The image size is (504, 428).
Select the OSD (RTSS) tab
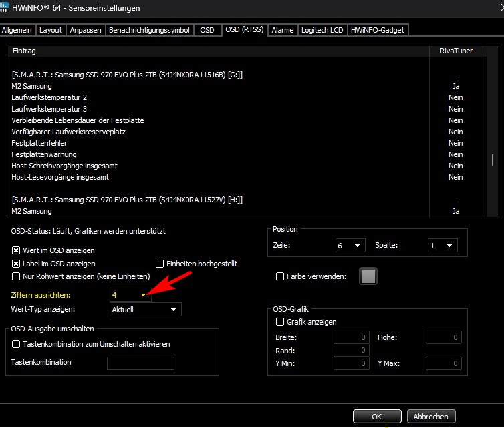point(245,29)
